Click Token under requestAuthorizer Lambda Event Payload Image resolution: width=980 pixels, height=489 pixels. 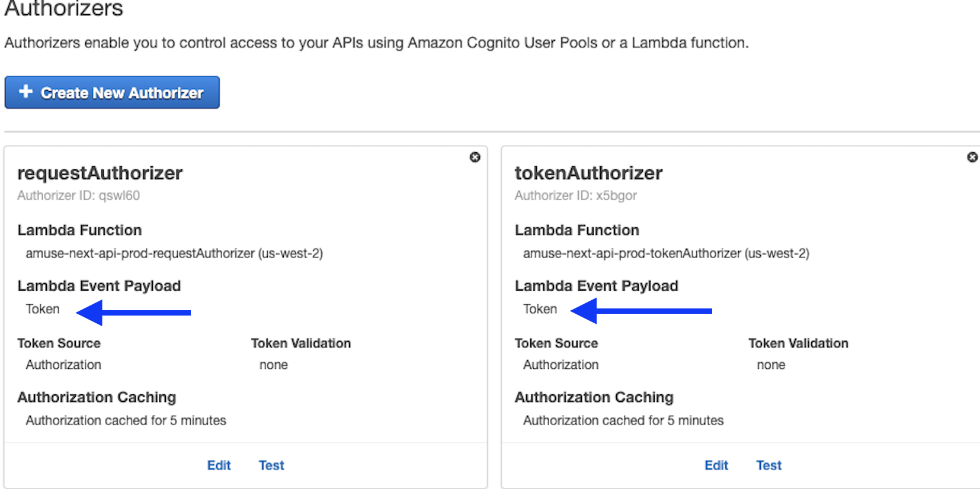(x=42, y=308)
